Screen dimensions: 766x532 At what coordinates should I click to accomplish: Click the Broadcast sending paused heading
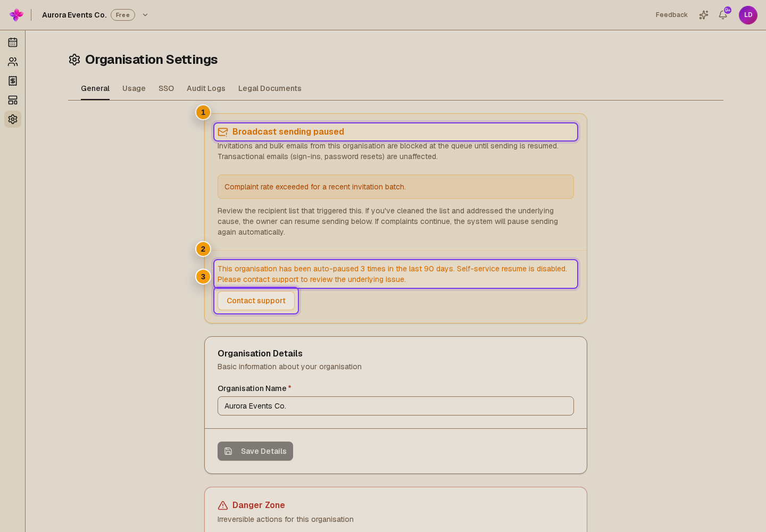(x=288, y=132)
